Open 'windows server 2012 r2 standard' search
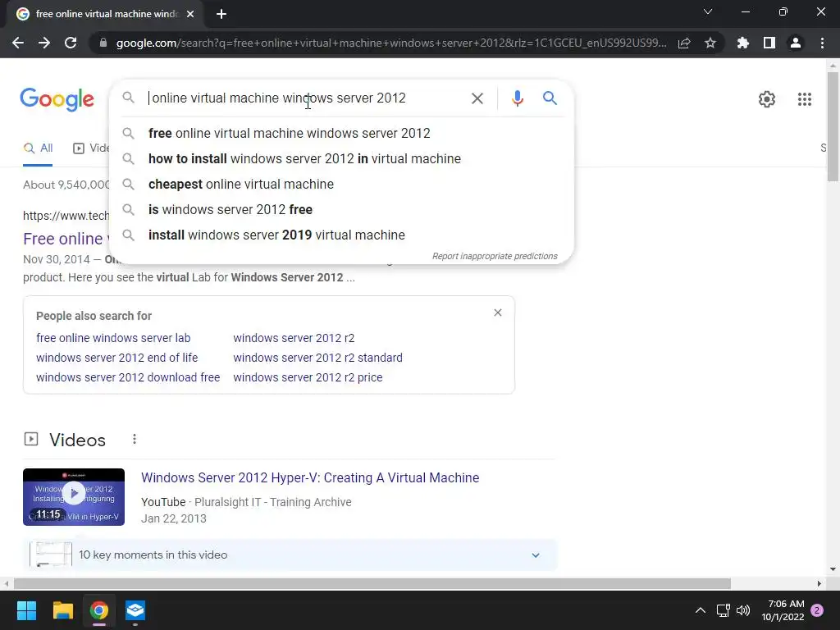Screen dimensions: 840x630 (317, 358)
